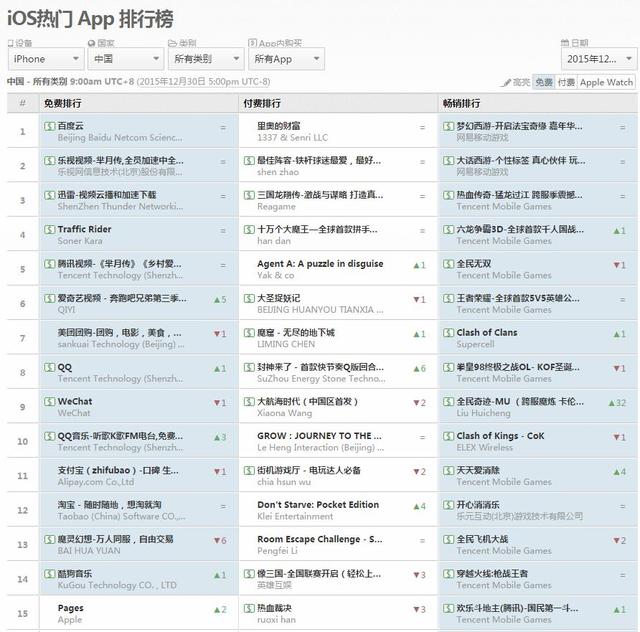Screen dimensions: 640x632
Task: Click publisher ELEX Wireless
Action: click(484, 448)
